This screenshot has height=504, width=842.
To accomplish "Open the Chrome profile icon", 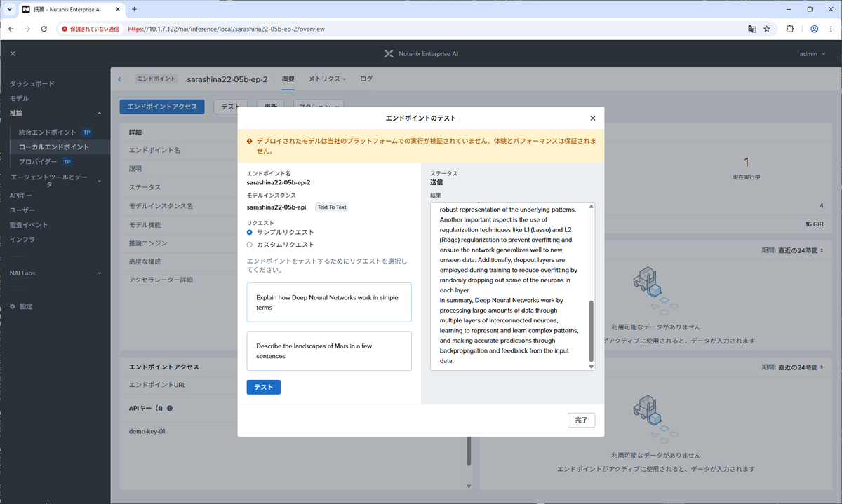I will 815,29.
